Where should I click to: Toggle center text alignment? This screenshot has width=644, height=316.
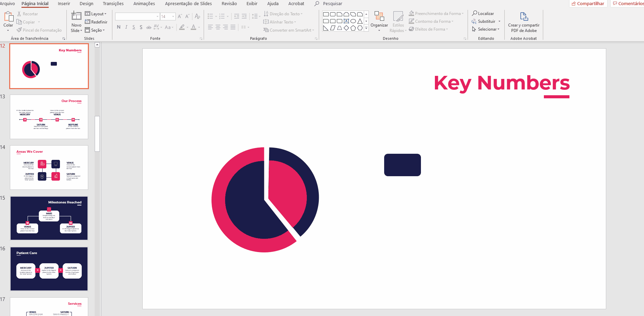coord(218,27)
